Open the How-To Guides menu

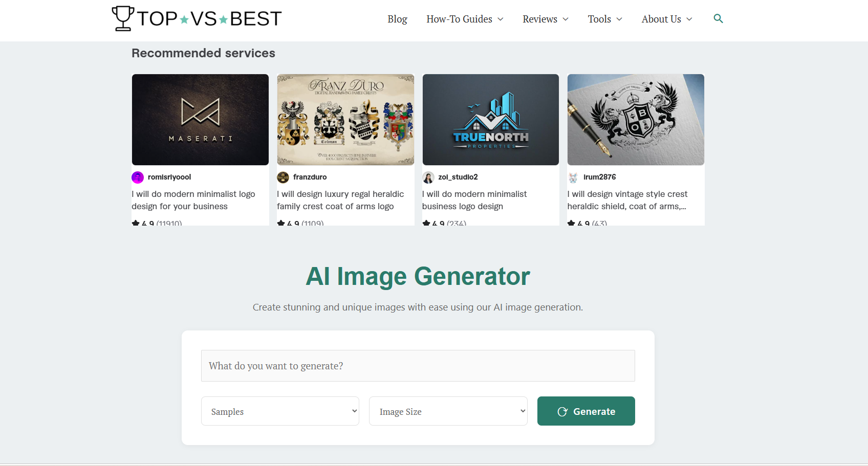459,19
